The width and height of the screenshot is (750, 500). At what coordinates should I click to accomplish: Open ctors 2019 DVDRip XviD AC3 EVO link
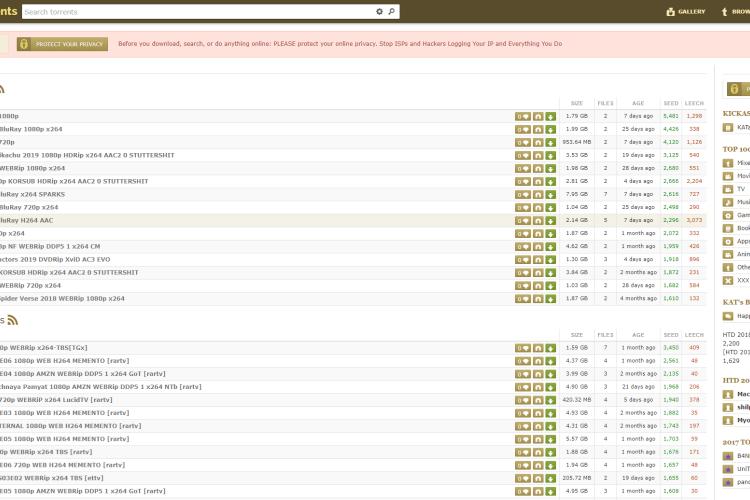coord(55,260)
